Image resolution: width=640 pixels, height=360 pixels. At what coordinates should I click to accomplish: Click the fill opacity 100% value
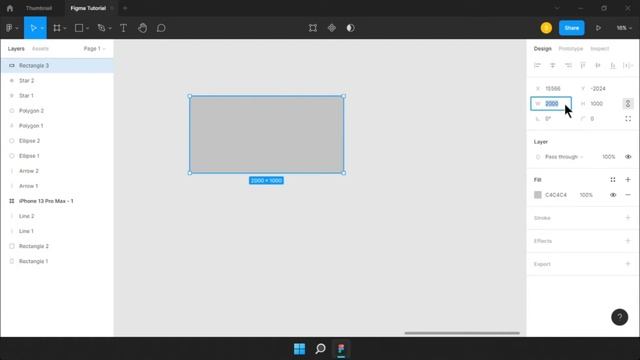[586, 195]
